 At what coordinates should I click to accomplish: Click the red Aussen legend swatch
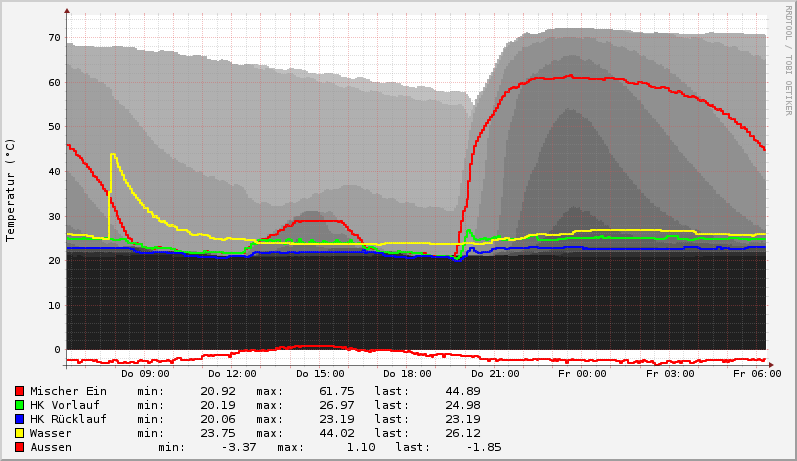point(19,447)
